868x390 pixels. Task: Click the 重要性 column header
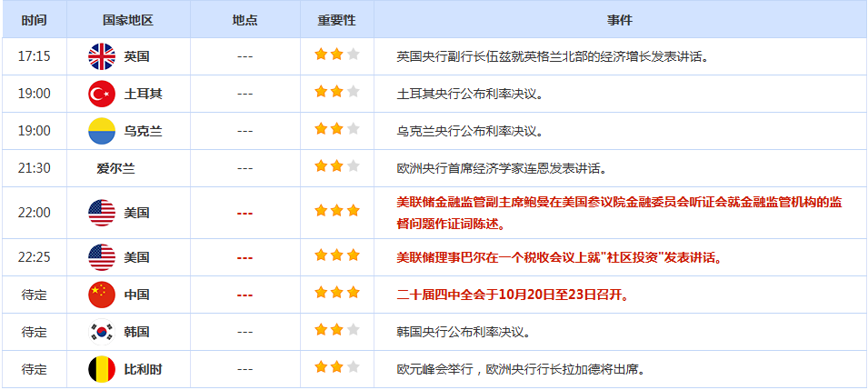click(336, 19)
